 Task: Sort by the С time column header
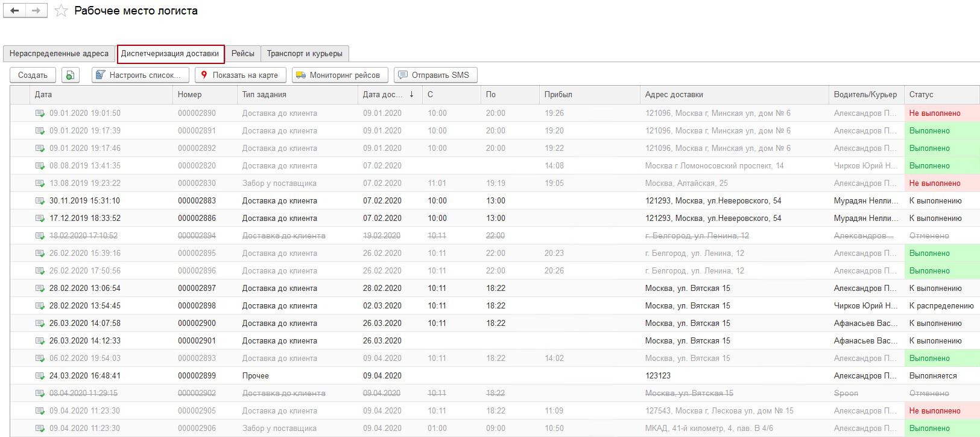[452, 95]
